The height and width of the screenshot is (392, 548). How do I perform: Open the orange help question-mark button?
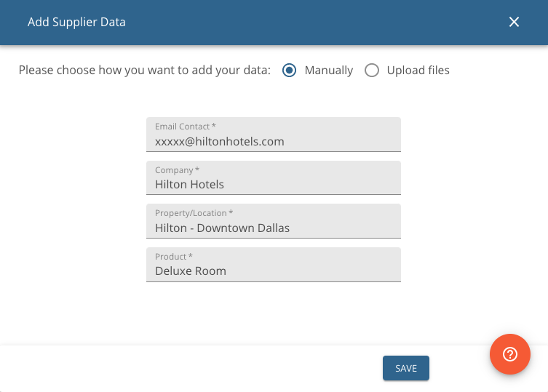pyautogui.click(x=510, y=354)
